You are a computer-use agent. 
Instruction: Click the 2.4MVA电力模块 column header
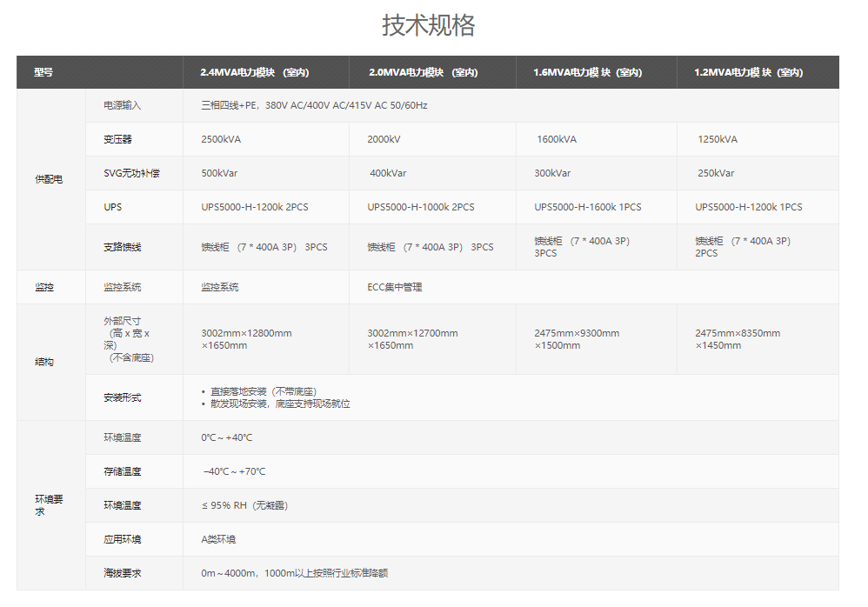(x=255, y=72)
